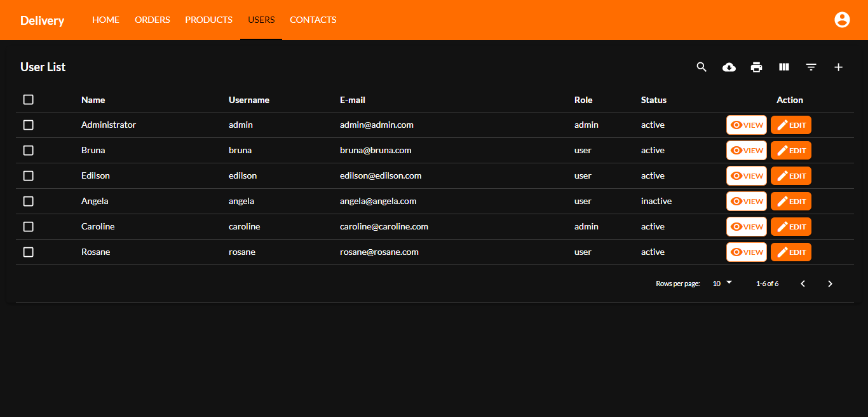Toggle the select-all header checkbox

pos(28,100)
